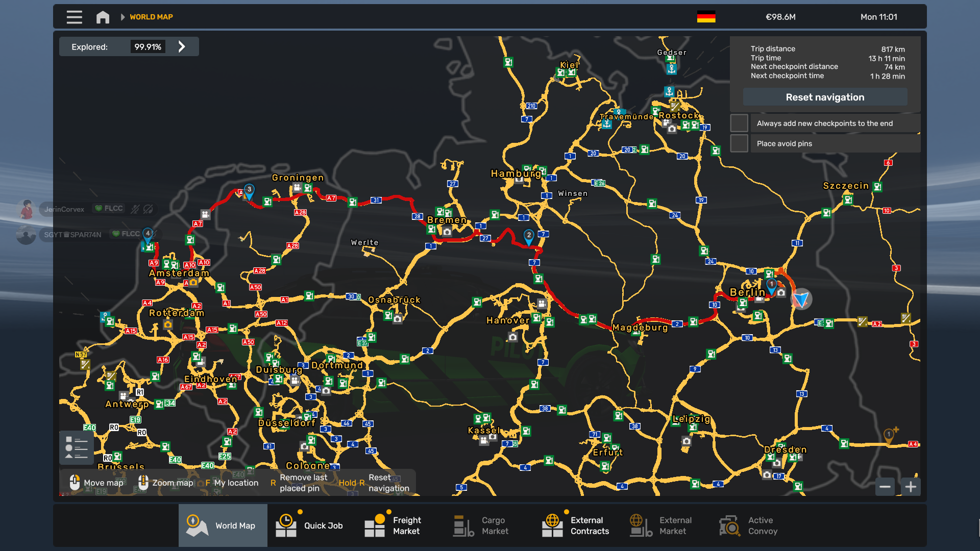Select the World Map tab
This screenshot has height=551, width=980.
(x=223, y=525)
